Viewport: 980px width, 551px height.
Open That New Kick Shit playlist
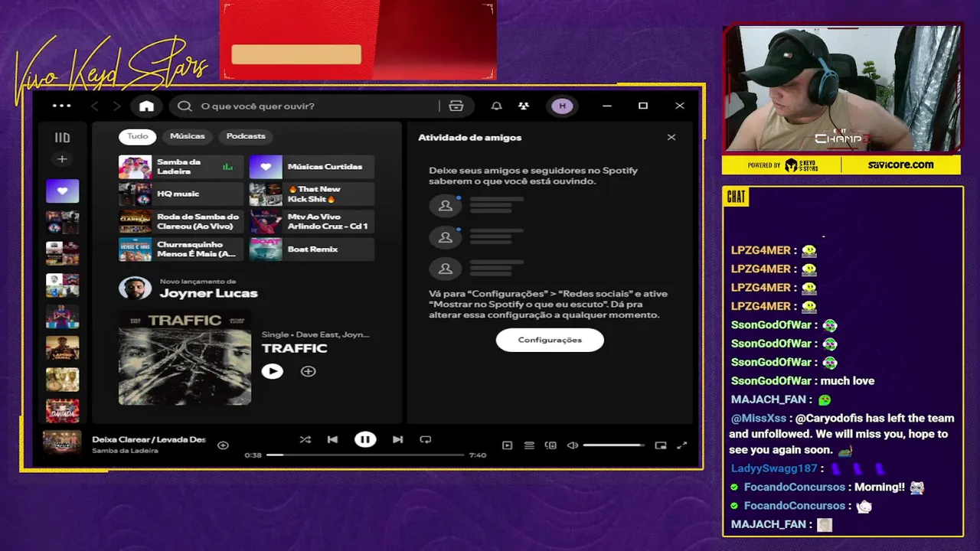click(312, 194)
